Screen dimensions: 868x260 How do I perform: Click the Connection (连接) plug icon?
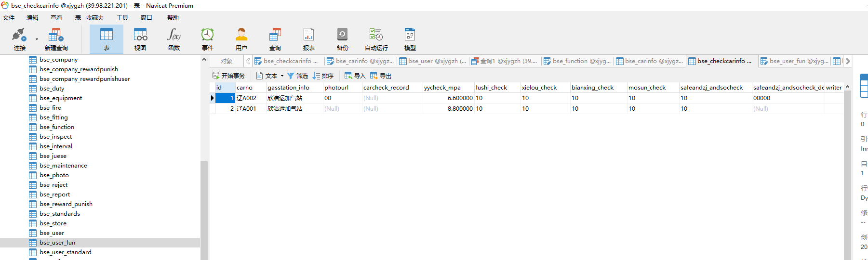pos(19,35)
